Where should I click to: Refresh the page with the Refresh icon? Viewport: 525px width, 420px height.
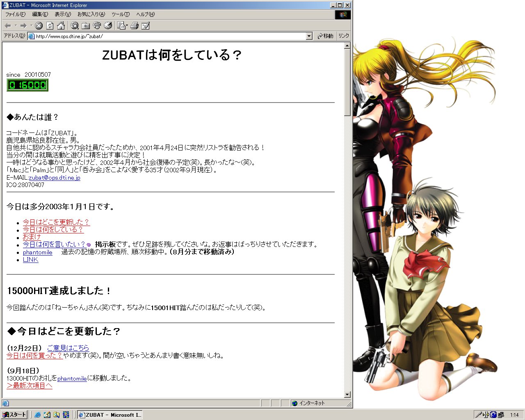coord(50,25)
